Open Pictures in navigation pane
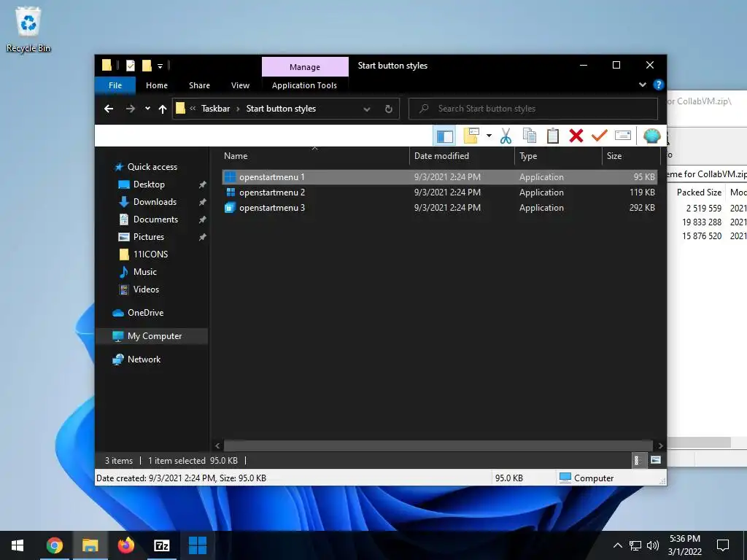 (148, 237)
